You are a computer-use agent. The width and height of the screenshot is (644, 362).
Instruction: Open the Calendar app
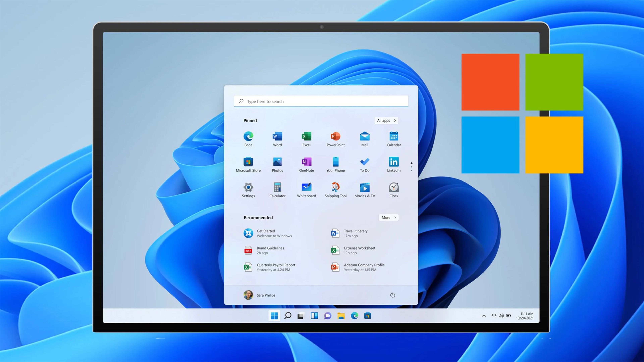click(x=394, y=139)
